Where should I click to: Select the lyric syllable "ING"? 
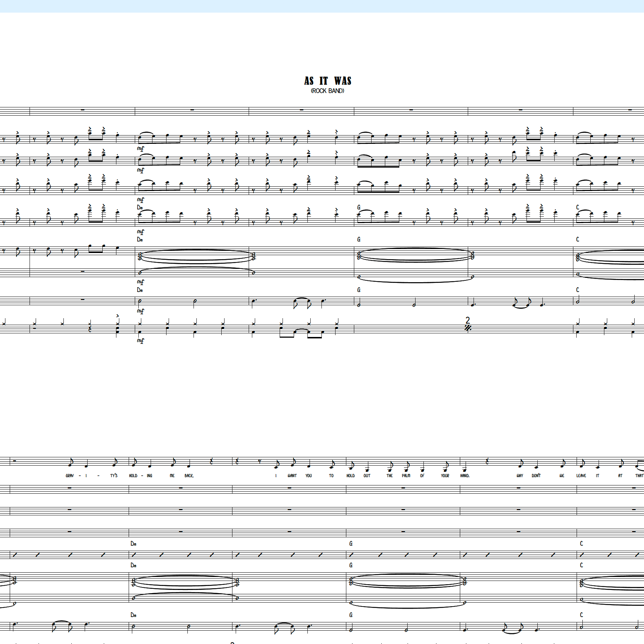pyautogui.click(x=150, y=476)
